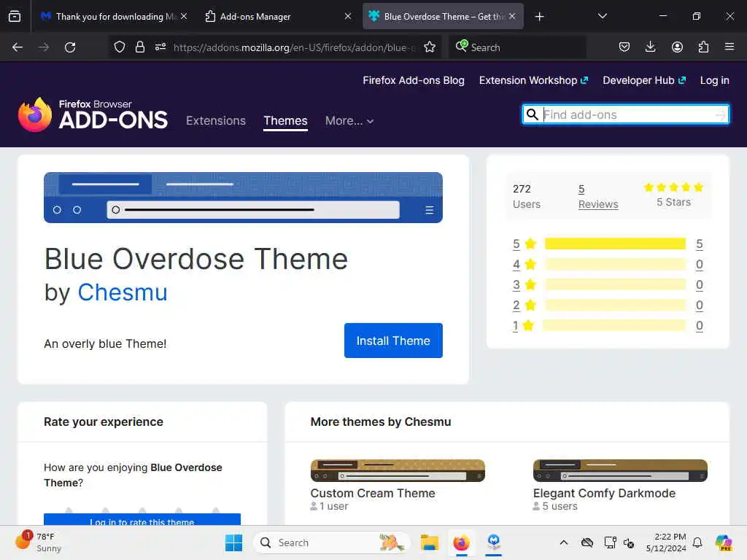Click the 3-star rating bar
Image resolution: width=747 pixels, height=560 pixels.
(615, 285)
